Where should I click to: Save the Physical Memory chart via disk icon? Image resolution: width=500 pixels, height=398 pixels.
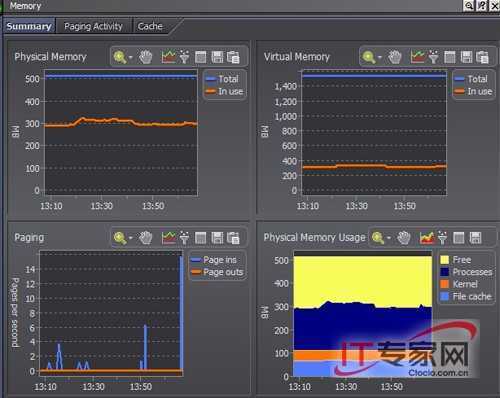(217, 57)
